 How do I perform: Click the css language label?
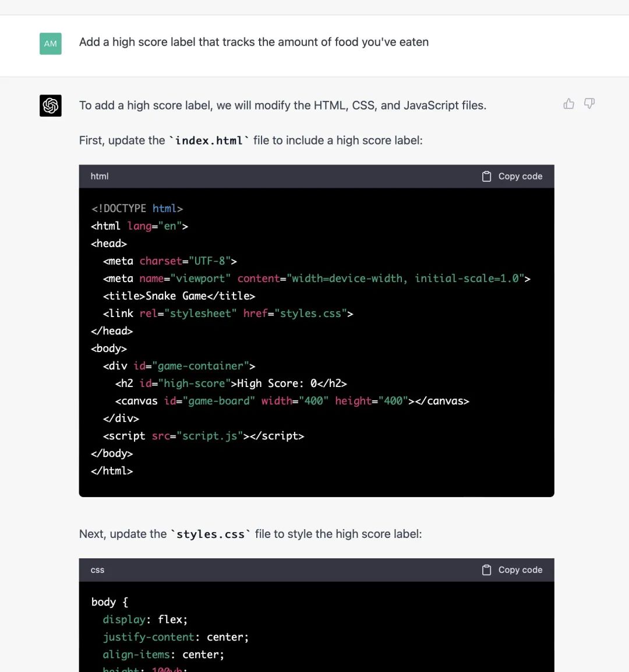pos(97,569)
